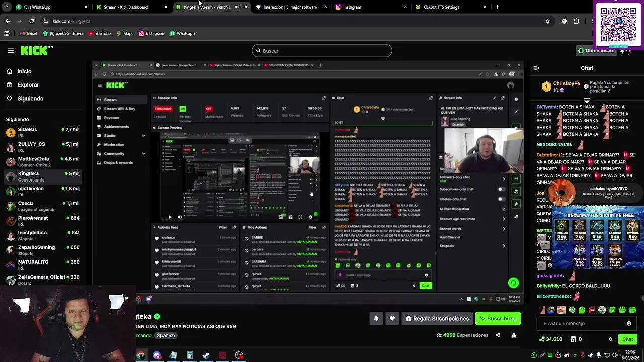Click the Suscribirse button
The width and height of the screenshot is (644, 362).
(498, 318)
